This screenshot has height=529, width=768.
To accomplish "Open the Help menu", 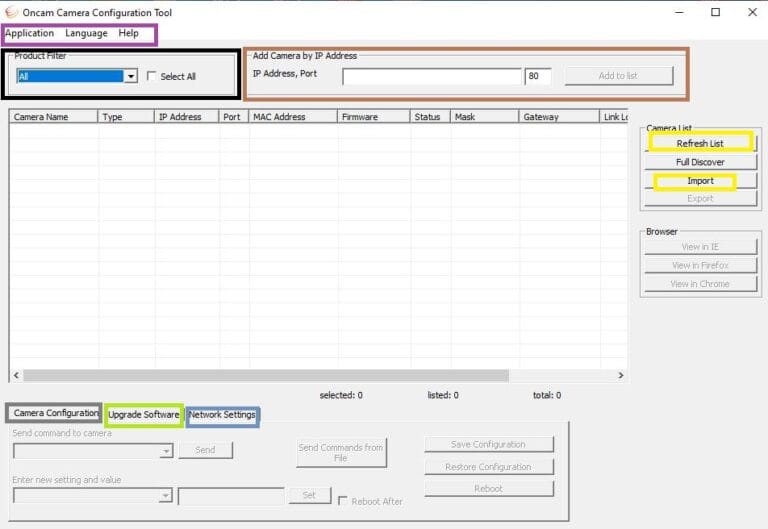I will [x=128, y=33].
